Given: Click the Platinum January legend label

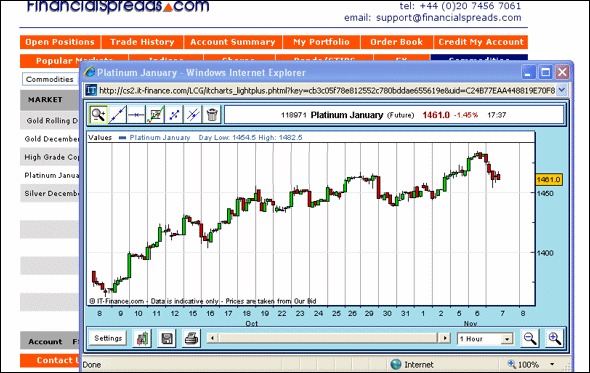Looking at the screenshot, I should click(x=160, y=137).
